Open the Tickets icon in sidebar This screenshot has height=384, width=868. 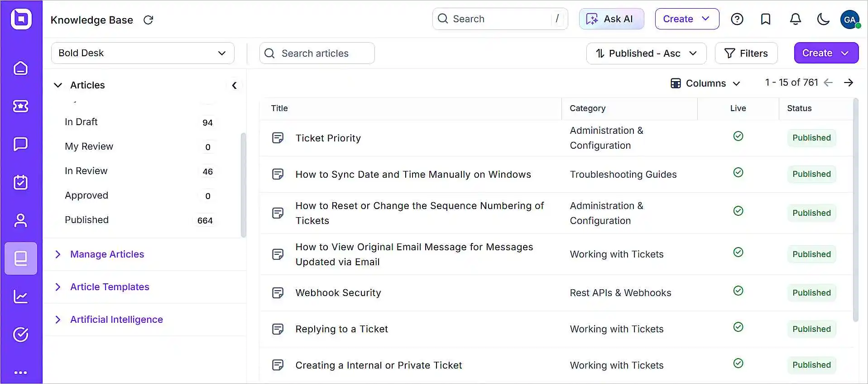(x=21, y=106)
